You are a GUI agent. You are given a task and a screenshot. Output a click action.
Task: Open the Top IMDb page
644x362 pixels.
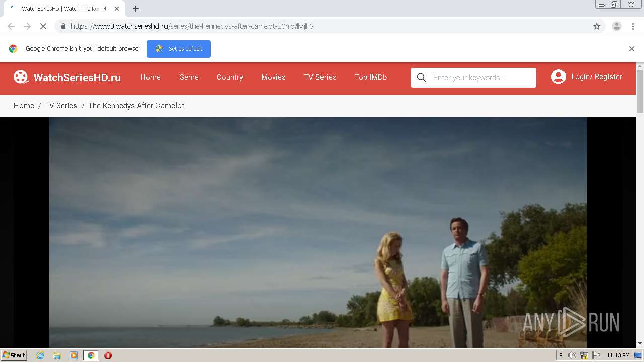371,77
